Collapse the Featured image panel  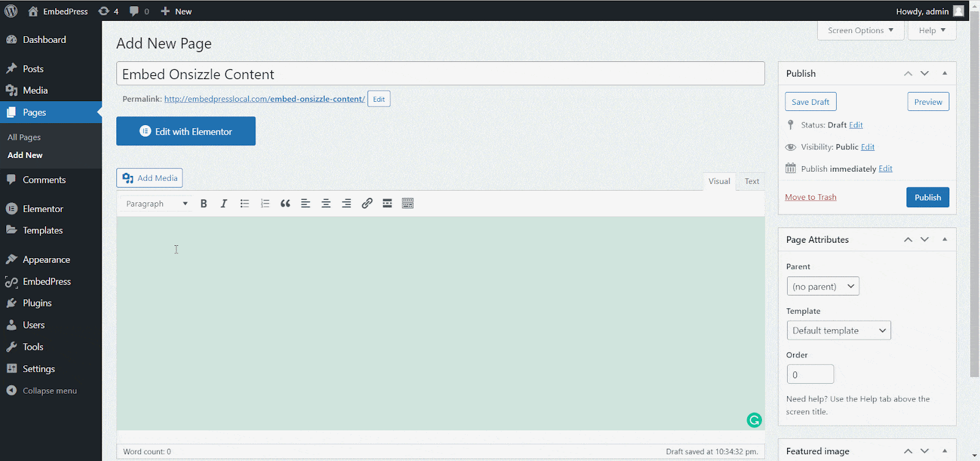944,451
